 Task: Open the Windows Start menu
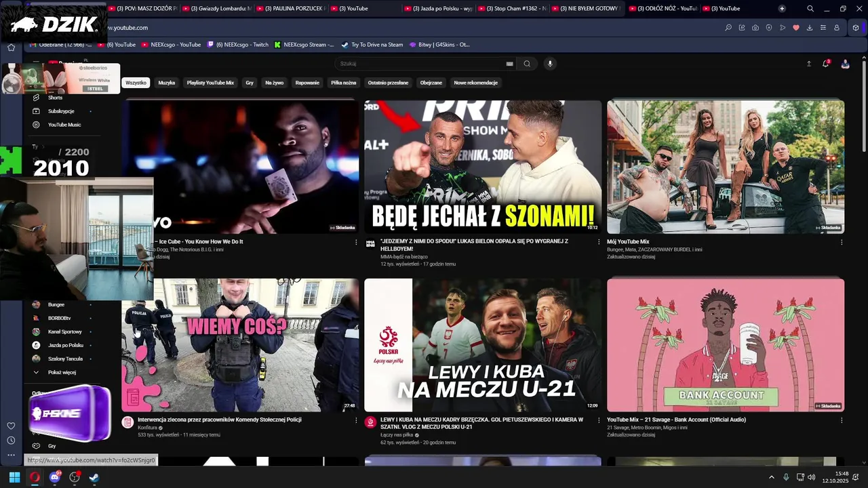pos(14,477)
